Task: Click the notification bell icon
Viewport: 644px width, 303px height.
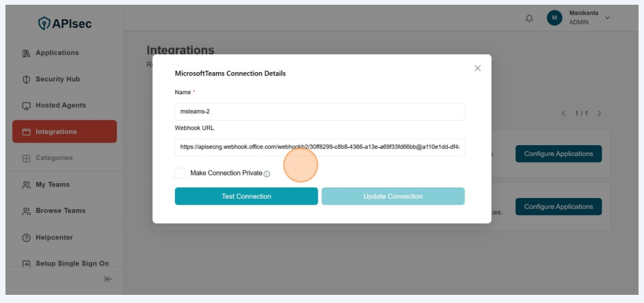Action: pos(530,18)
